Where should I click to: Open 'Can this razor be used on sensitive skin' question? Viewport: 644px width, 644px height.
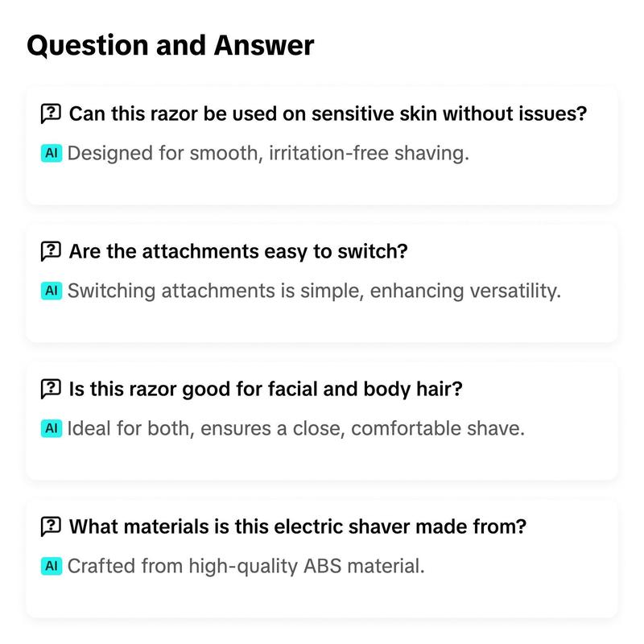[x=328, y=114]
